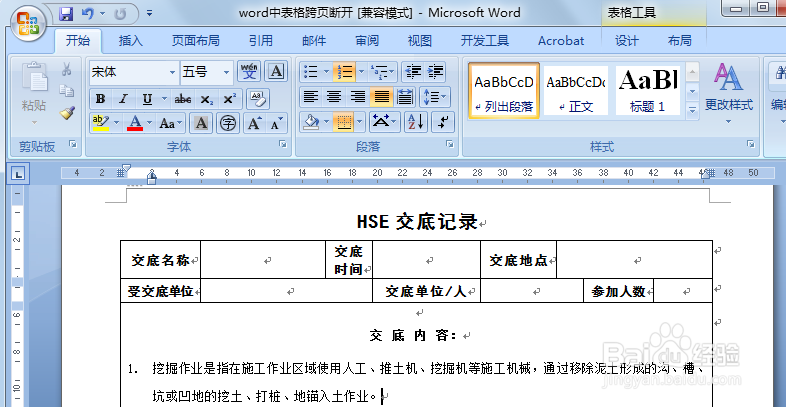Align text left
The image size is (786, 407).
point(311,97)
